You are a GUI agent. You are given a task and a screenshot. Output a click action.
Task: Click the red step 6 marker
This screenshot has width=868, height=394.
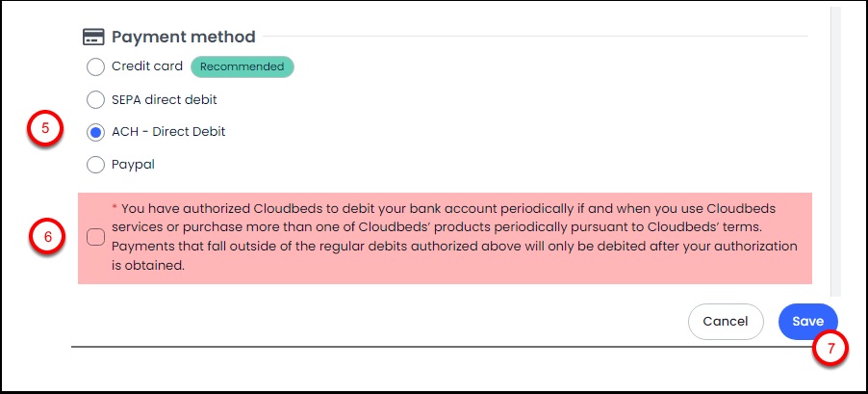[45, 238]
